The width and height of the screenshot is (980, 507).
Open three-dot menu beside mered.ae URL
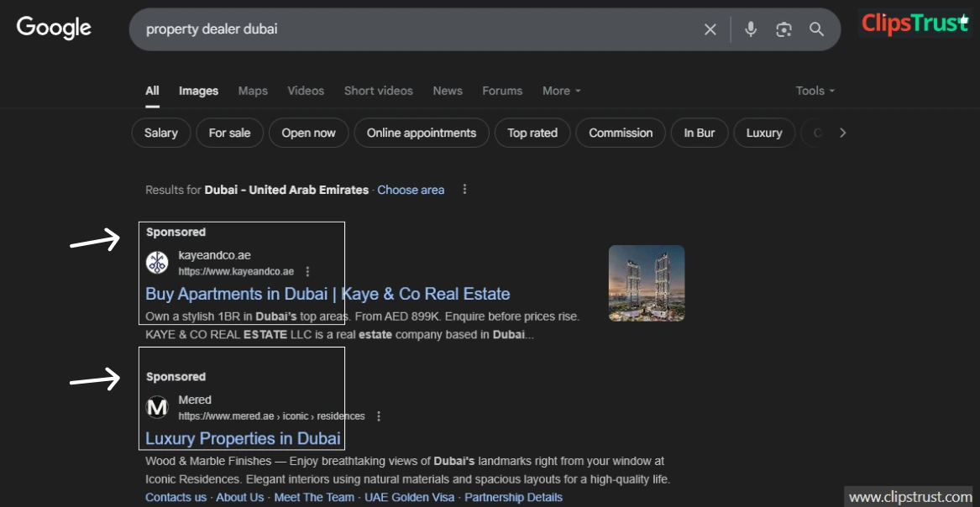(378, 416)
